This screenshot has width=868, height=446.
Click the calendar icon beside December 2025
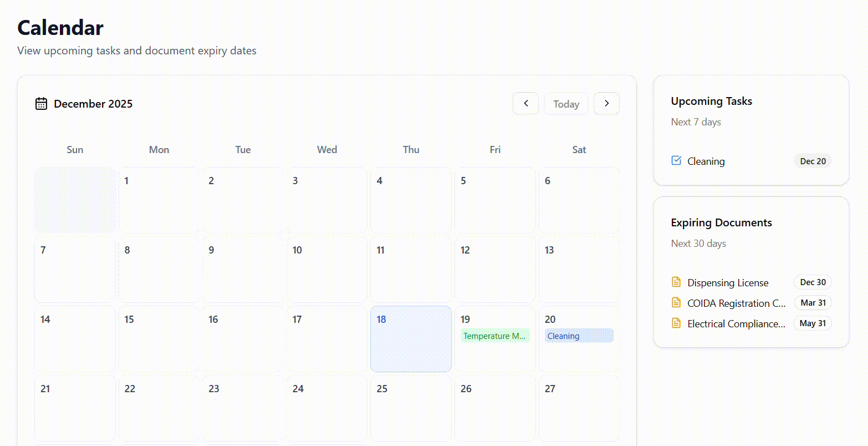40,103
